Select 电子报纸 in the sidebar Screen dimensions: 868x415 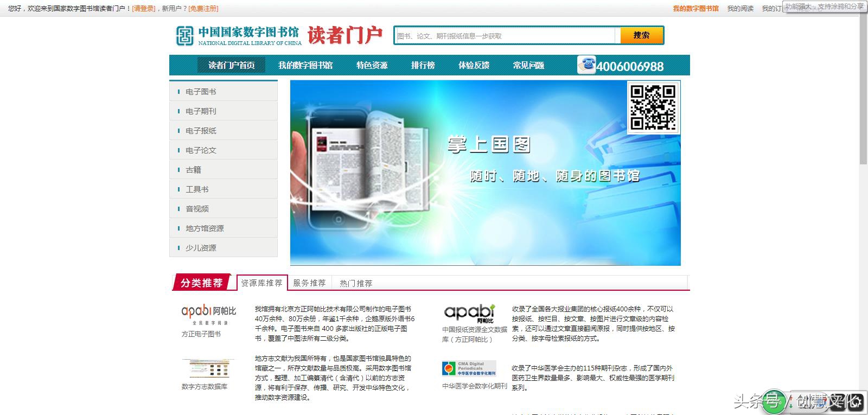point(224,131)
